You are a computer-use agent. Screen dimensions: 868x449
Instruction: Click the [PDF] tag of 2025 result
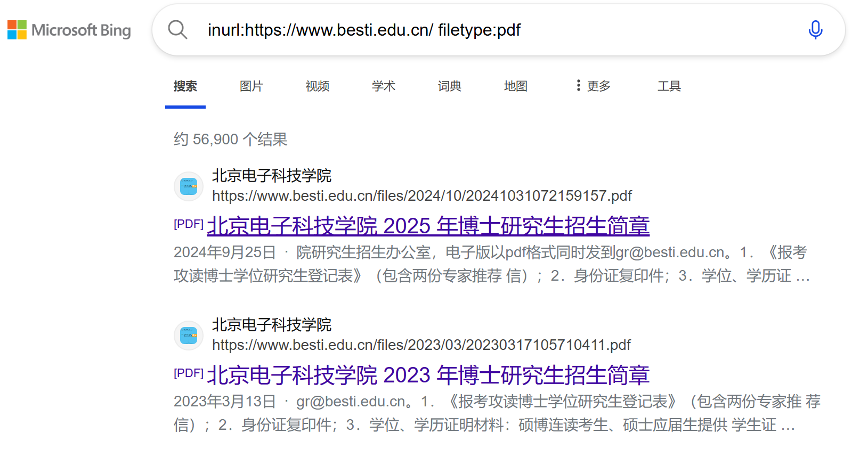pos(189,224)
